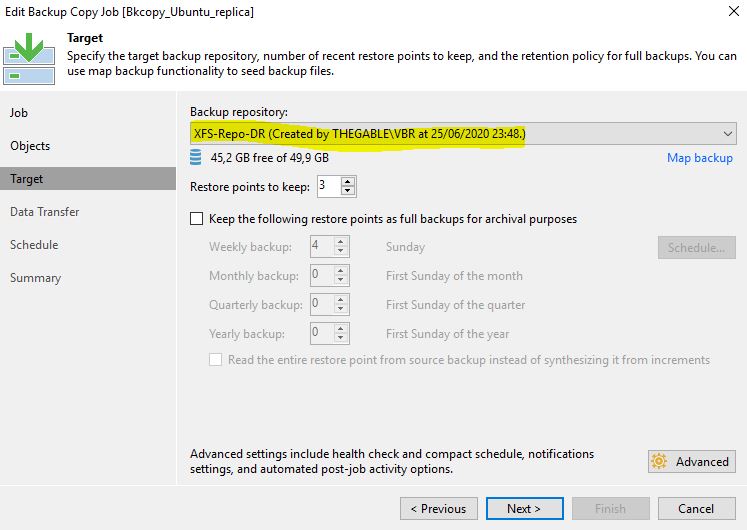The height and width of the screenshot is (530, 747).
Task: Click the Next button
Action: [525, 509]
